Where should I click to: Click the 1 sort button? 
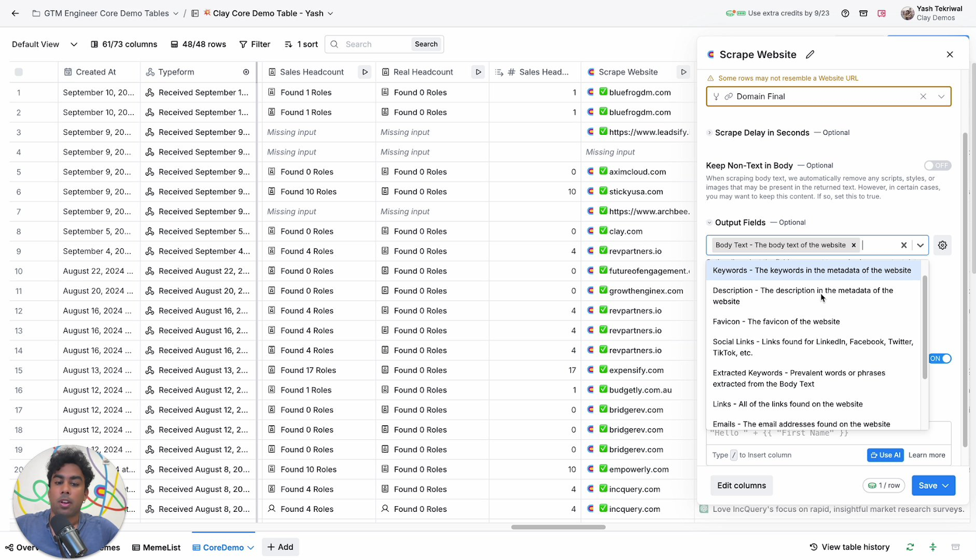(x=301, y=45)
